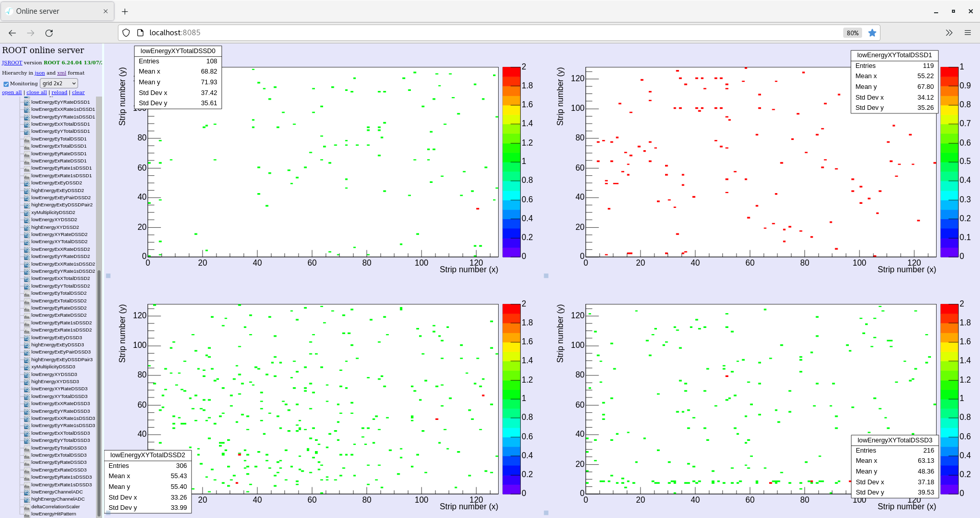
Task: Toggle the Monitoring checkbox
Action: (6, 84)
